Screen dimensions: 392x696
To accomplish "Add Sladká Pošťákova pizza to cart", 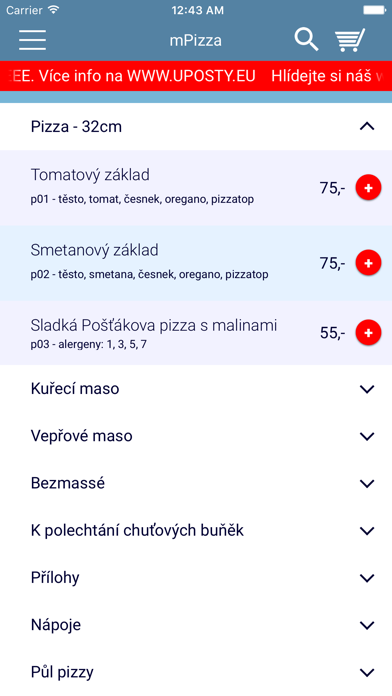I will click(x=368, y=332).
